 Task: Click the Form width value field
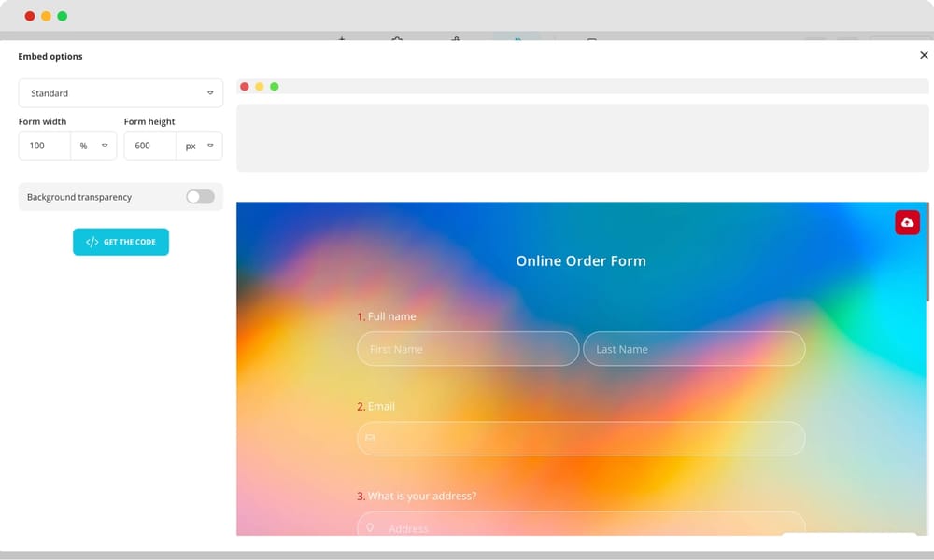(x=45, y=146)
